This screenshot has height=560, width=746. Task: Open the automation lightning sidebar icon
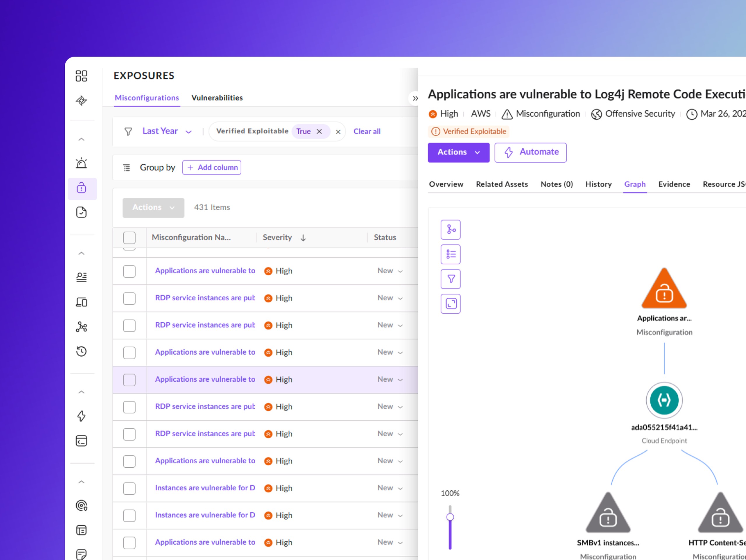coord(81,416)
